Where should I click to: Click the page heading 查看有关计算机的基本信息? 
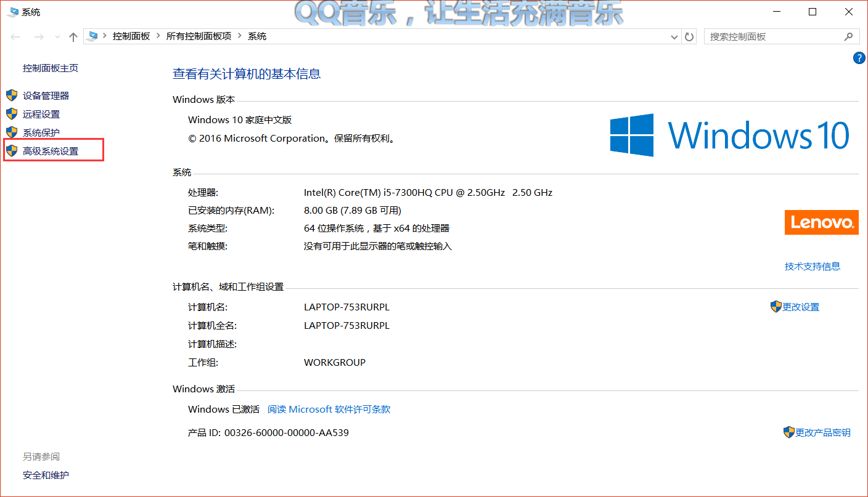[x=247, y=75]
